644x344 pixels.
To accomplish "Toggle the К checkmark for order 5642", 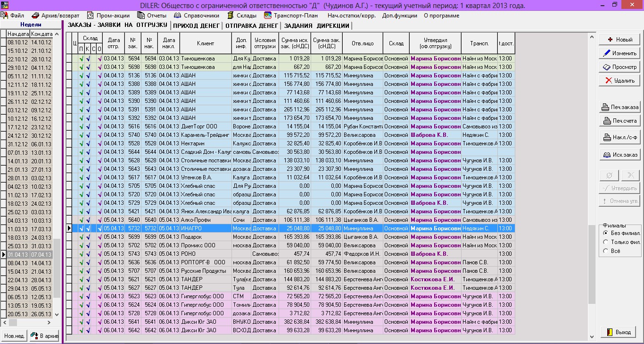I will (x=88, y=330).
